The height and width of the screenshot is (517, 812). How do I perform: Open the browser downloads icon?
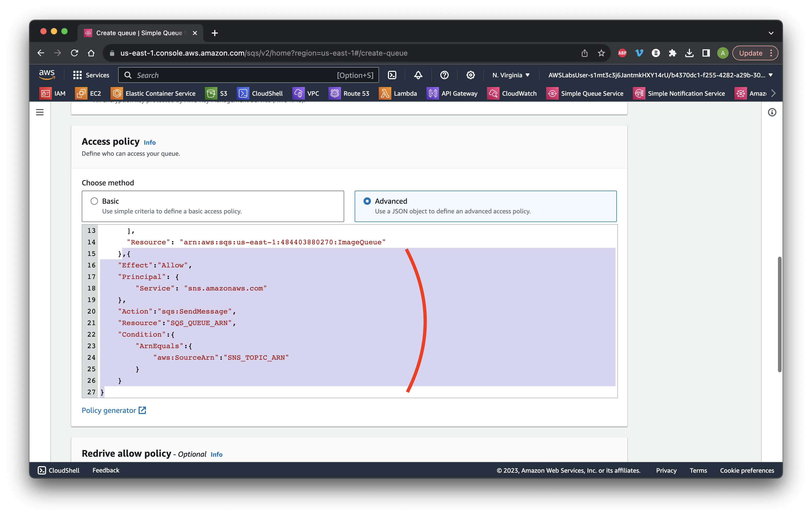689,53
